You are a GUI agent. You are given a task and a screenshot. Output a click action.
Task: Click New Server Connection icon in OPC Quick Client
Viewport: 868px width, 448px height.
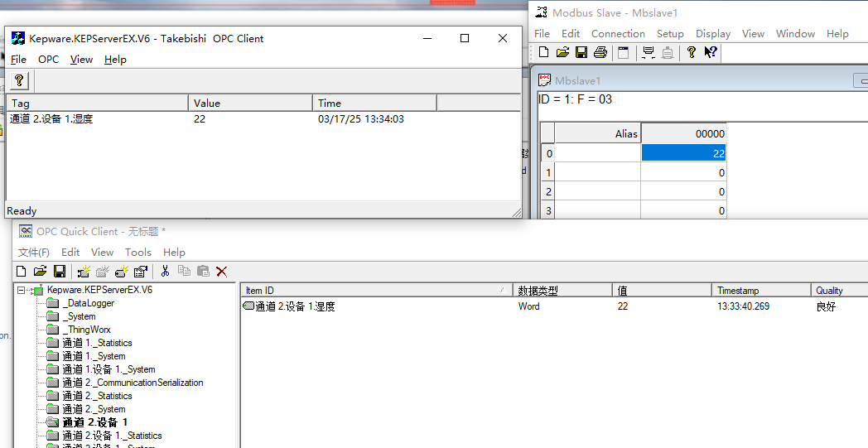click(x=84, y=271)
